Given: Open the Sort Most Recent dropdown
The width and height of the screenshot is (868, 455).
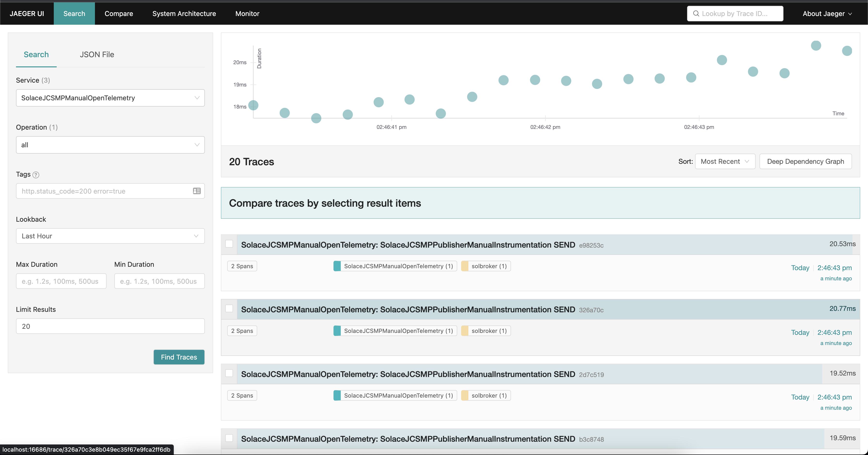Looking at the screenshot, I should [x=725, y=161].
